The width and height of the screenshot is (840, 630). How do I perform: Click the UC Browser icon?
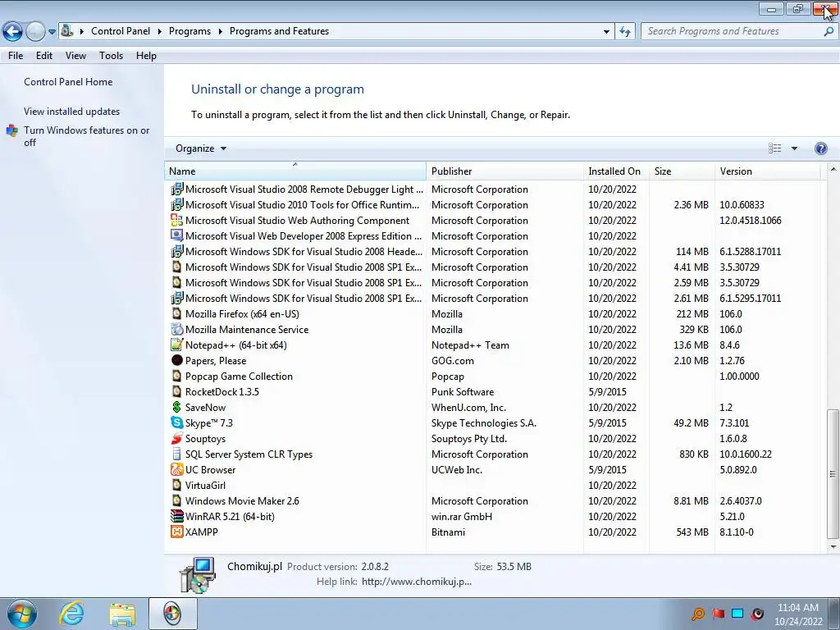click(177, 468)
